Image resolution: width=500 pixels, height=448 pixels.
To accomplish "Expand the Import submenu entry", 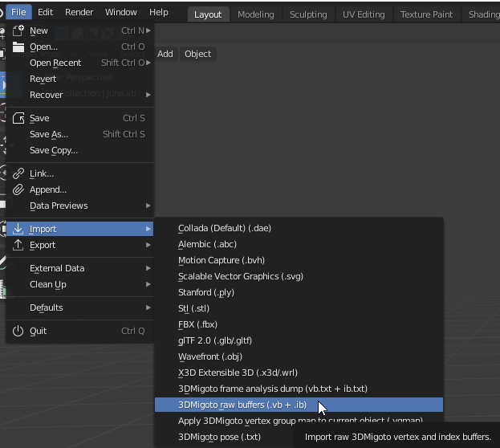I will click(79, 229).
